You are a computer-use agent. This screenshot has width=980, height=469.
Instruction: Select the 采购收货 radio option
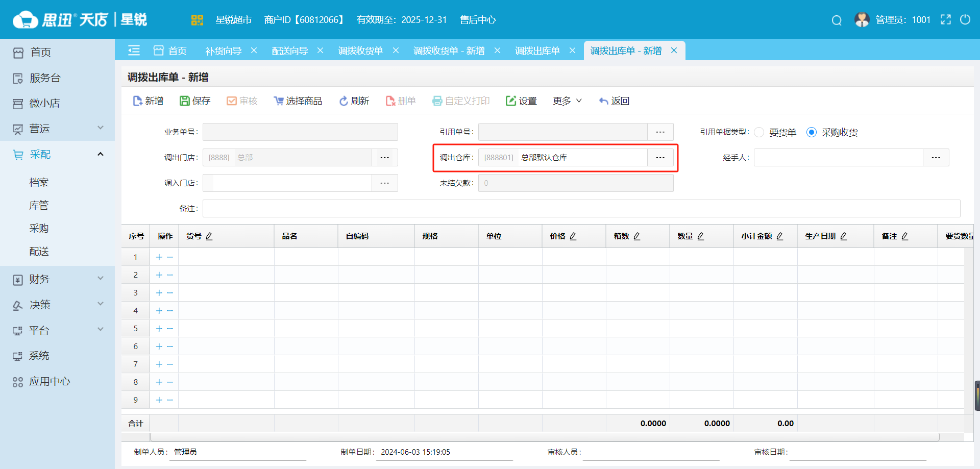pos(811,132)
